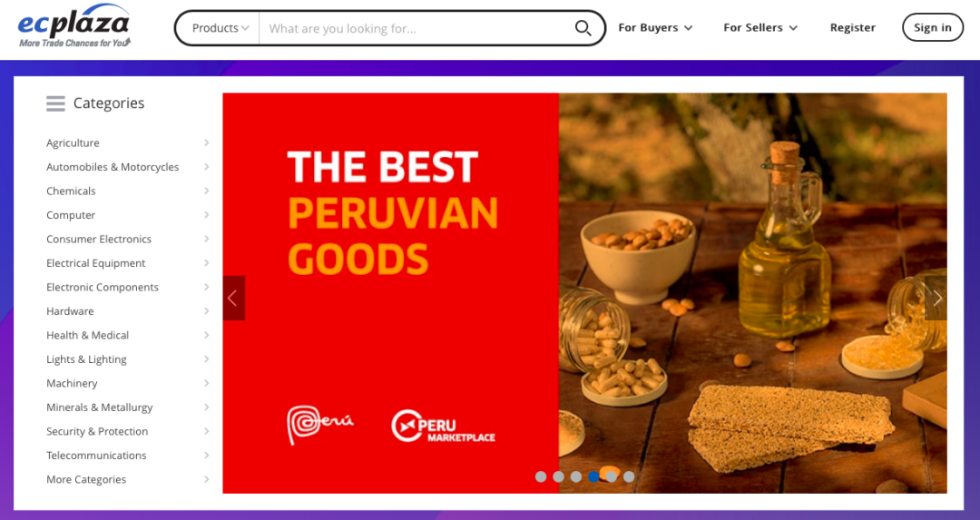
Task: Focus the 'What are you looking for' search field
Action: pyautogui.click(x=416, y=28)
